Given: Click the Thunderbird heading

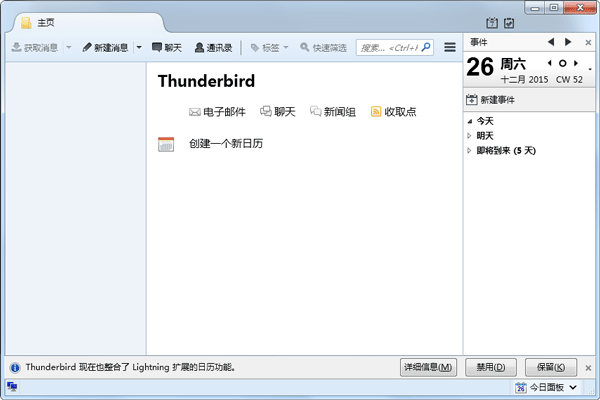Looking at the screenshot, I should 206,81.
